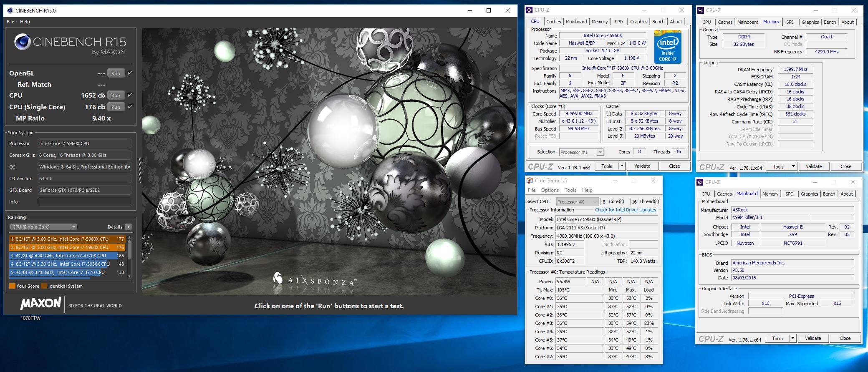Click the DRAM Frequency 1599.7 MHz value
Viewport: 868px width, 372px height.
click(795, 70)
